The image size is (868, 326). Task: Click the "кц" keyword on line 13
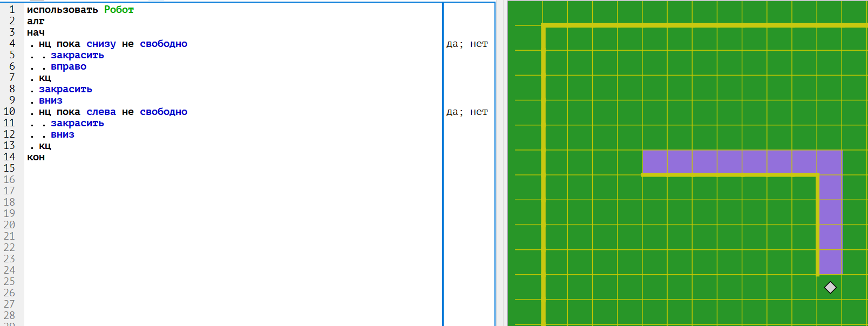(45, 146)
